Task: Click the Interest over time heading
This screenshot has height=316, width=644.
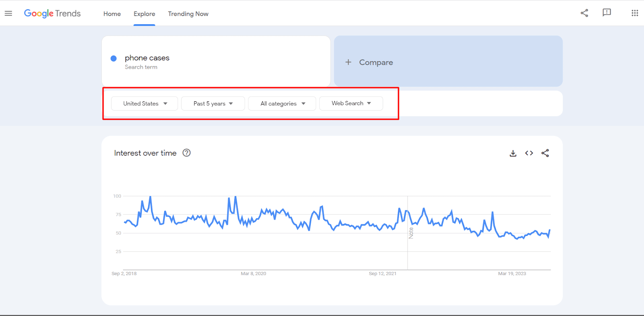Action: (x=145, y=153)
